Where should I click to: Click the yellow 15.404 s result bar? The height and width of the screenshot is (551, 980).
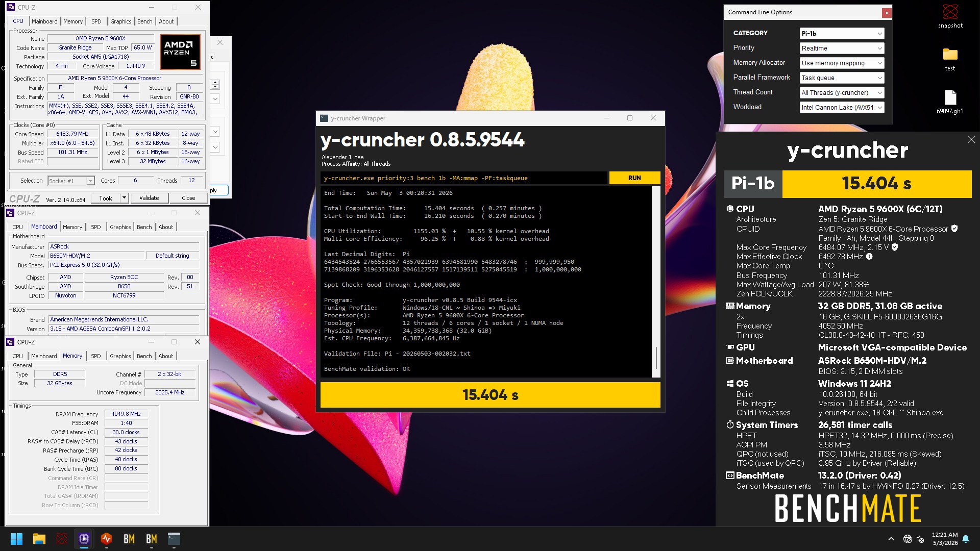[x=491, y=395]
